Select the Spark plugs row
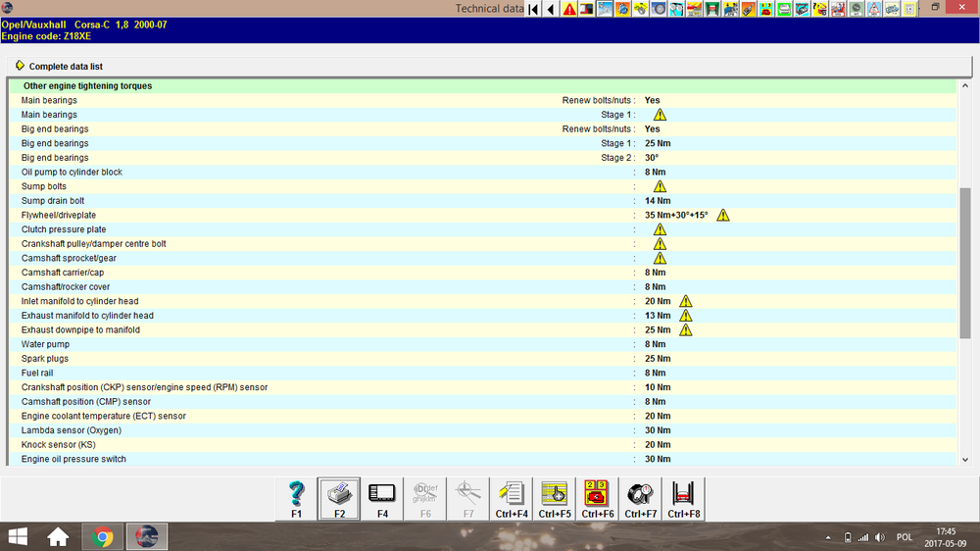This screenshot has width=980, height=551. click(47, 359)
